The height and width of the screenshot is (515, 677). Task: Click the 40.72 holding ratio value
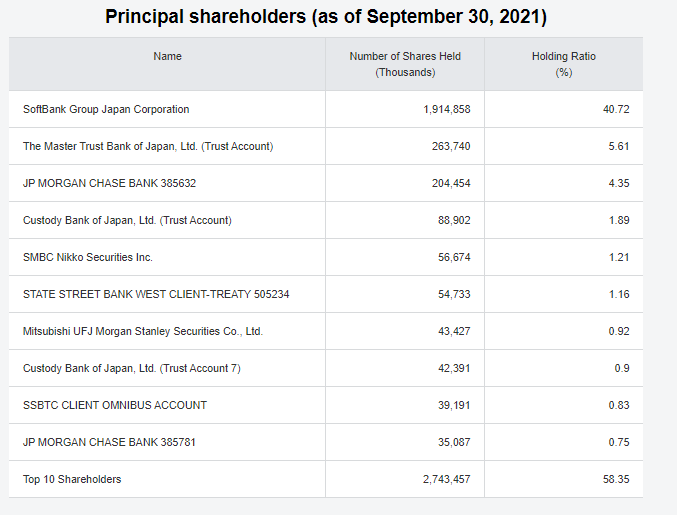click(x=616, y=109)
